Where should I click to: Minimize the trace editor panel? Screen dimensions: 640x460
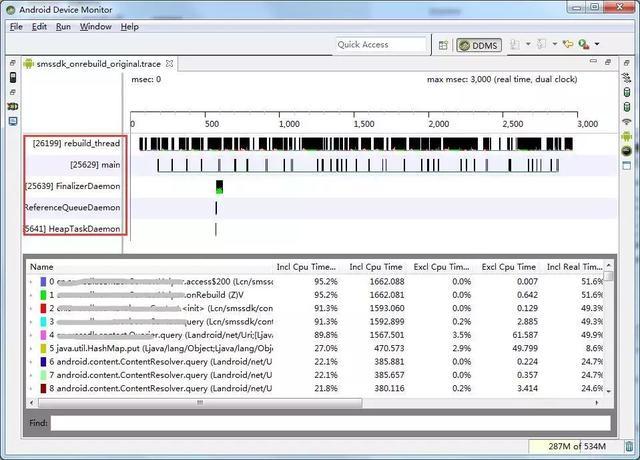point(593,62)
